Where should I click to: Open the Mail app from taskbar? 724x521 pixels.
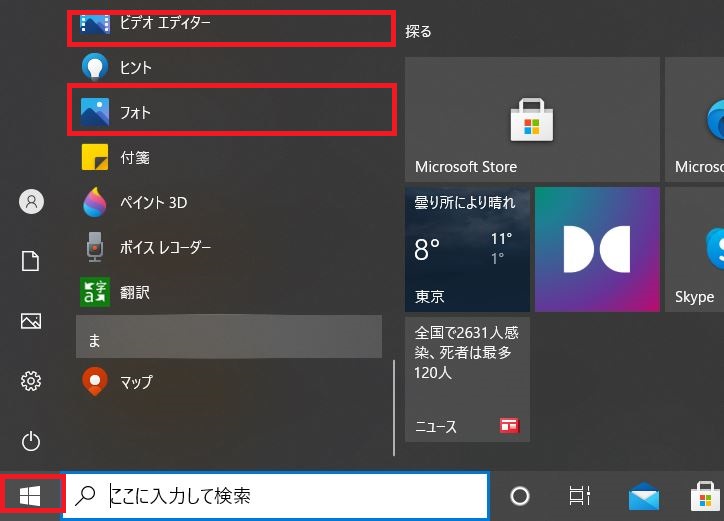(644, 497)
